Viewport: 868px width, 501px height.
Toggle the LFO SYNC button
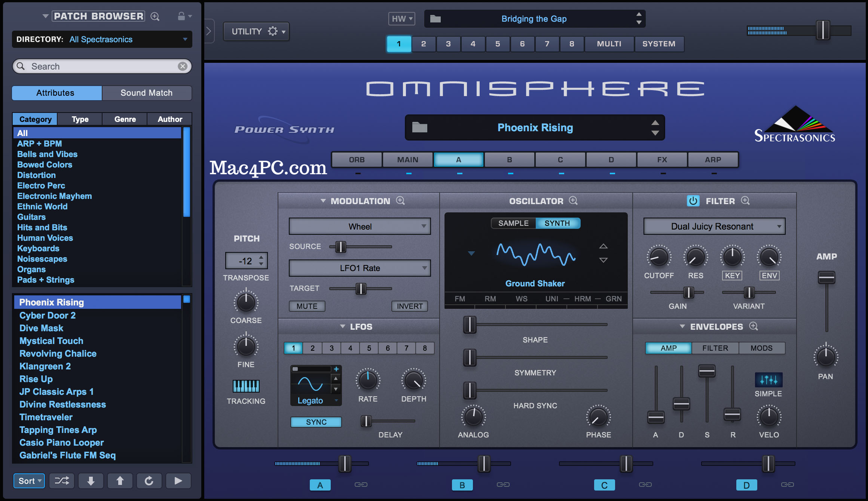click(x=316, y=422)
